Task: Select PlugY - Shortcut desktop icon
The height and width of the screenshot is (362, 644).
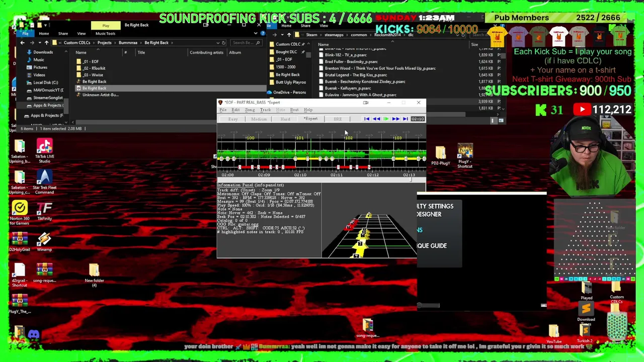Action: [465, 156]
